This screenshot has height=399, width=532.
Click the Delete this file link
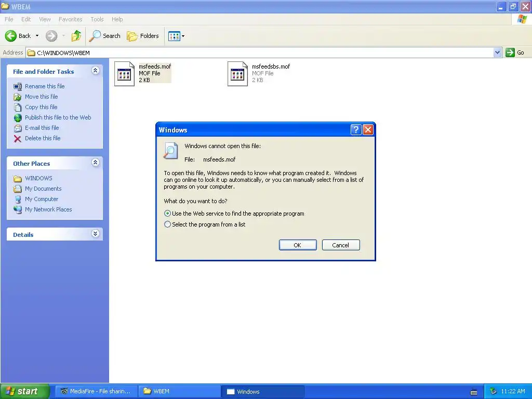[x=43, y=138]
